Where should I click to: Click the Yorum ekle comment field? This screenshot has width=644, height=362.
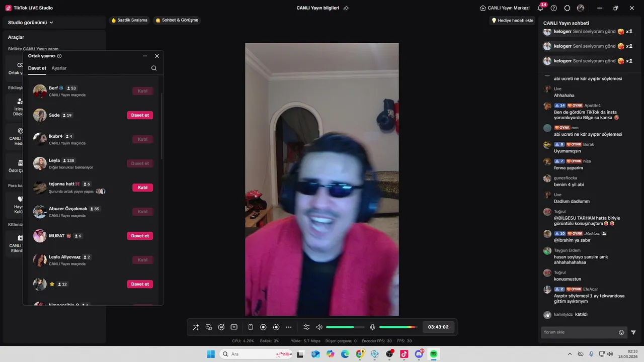(579, 332)
